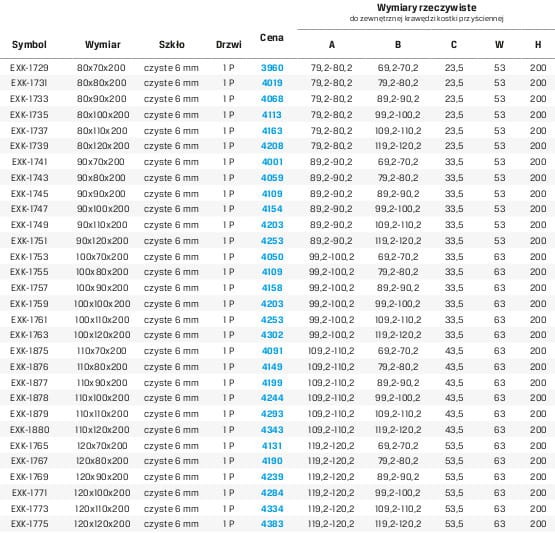Click dimension 110x120x200 cell

point(102,430)
